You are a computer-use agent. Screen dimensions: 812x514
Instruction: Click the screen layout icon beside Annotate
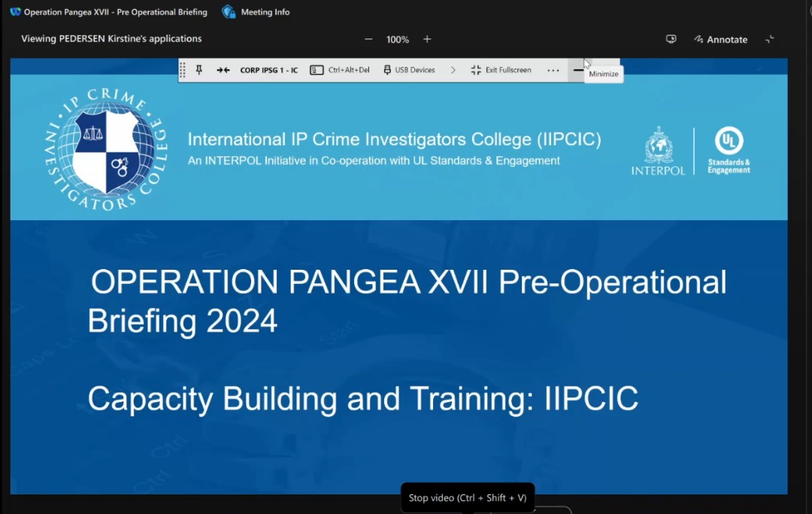671,39
